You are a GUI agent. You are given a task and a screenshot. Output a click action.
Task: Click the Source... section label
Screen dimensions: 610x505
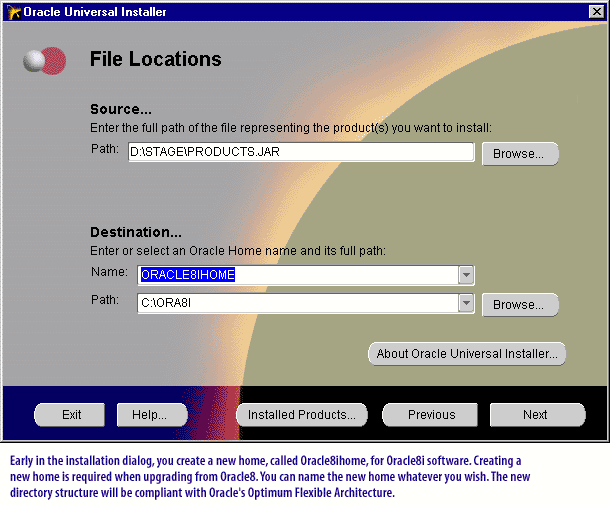(x=121, y=109)
